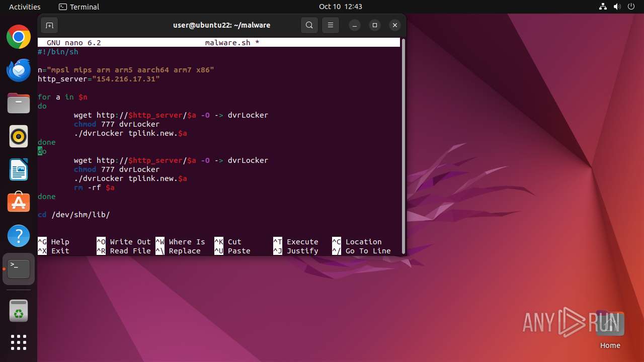Open power system menu icon

[x=631, y=7]
